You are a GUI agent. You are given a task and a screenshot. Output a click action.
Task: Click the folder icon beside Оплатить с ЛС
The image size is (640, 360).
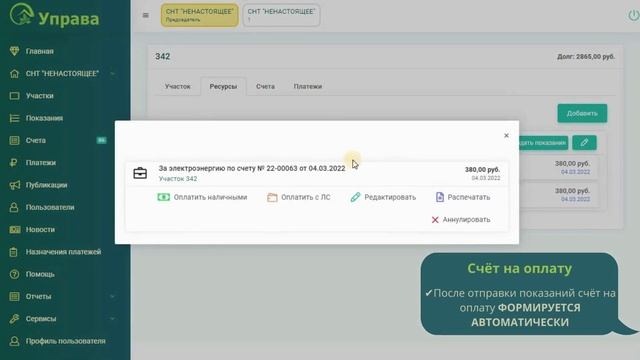tap(272, 198)
